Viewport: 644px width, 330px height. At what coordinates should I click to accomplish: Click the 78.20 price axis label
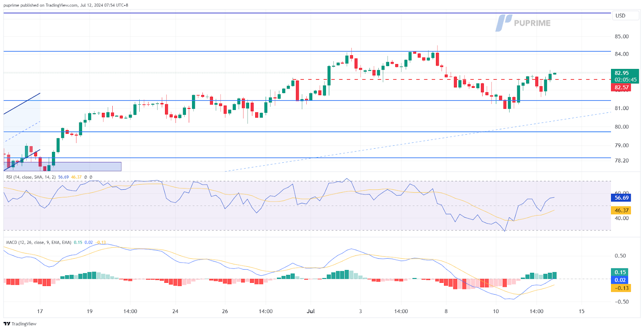[x=621, y=160]
